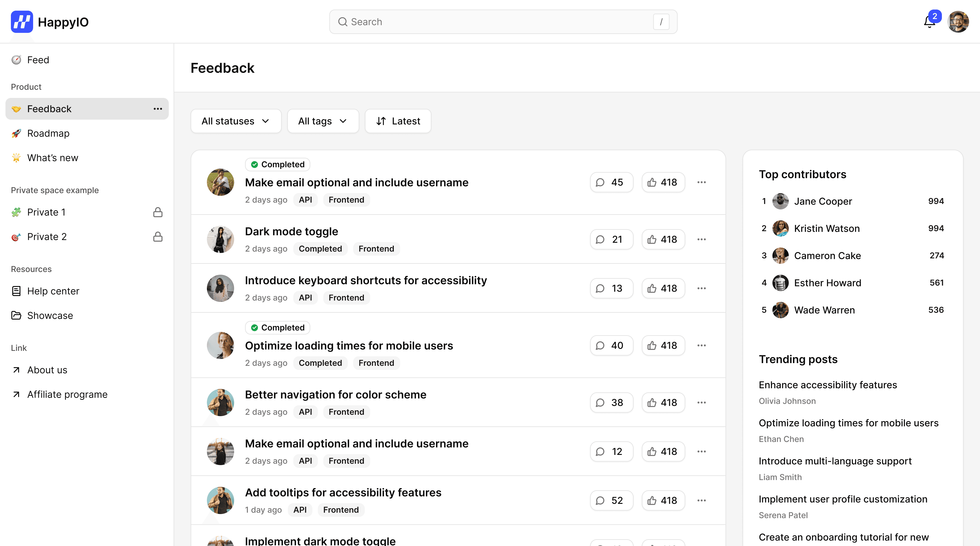Viewport: 980px width, 546px height.
Task: Open trending post Introduce multi-language support
Action: [835, 461]
